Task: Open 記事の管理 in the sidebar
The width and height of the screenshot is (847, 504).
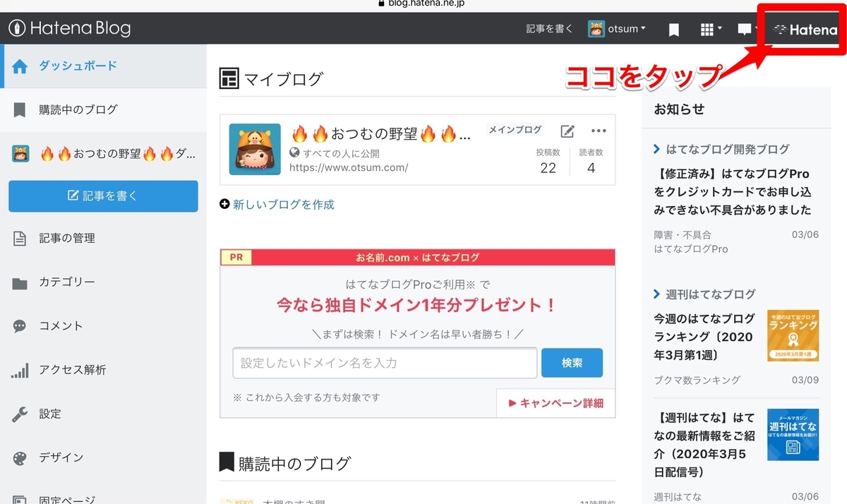Action: coord(103,239)
